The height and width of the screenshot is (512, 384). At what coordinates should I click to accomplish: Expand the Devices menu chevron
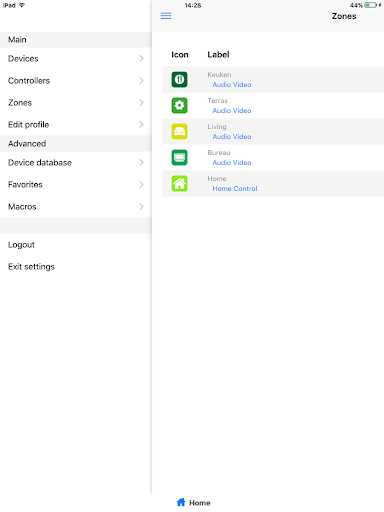(141, 59)
